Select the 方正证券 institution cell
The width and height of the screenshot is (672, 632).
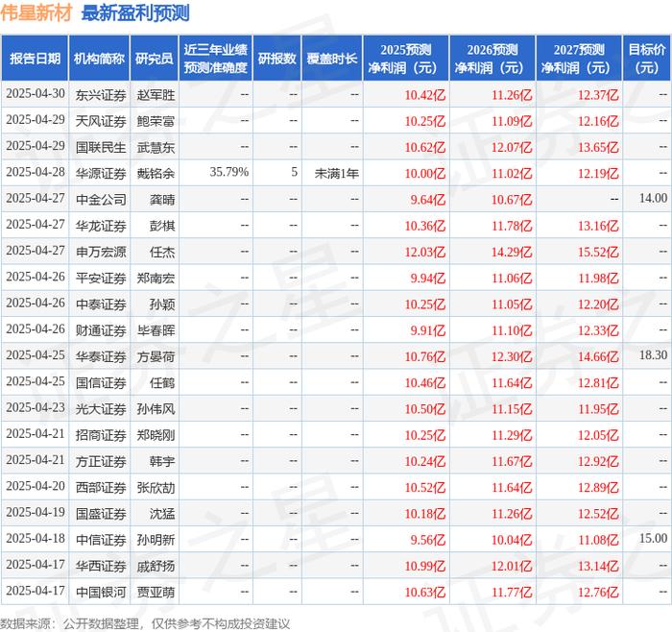[x=101, y=461]
